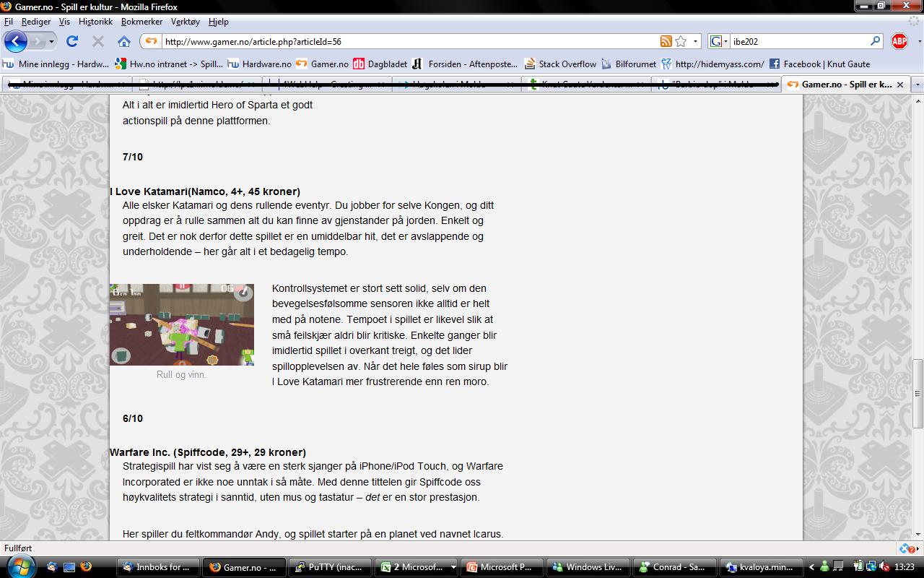
Task: Switch to the PuTTY (inactive) taskbar button
Action: click(x=329, y=567)
